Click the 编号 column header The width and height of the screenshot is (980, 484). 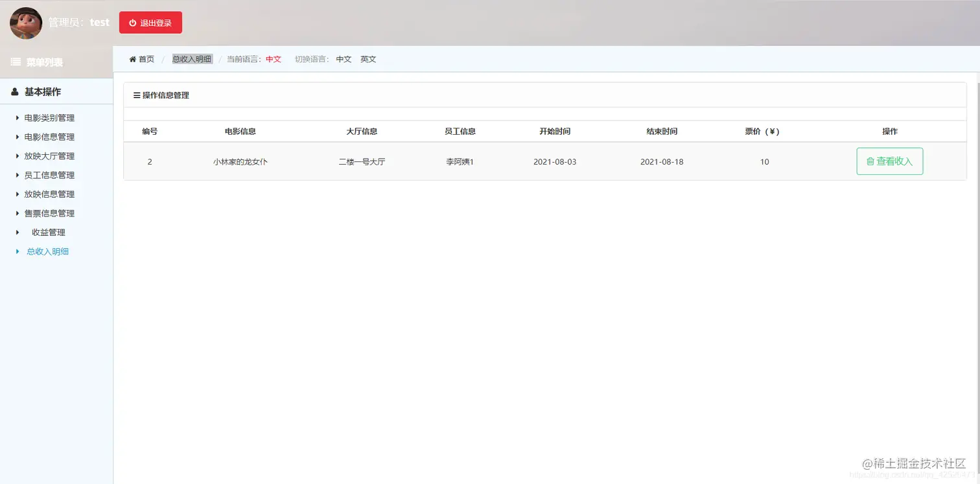pos(150,132)
